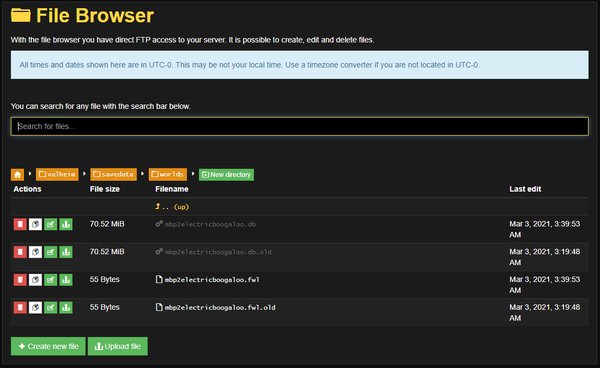Click the white action icon for mbp2electricboogaloo.fwl.old
Screen dimensions: 600x368
(35, 308)
